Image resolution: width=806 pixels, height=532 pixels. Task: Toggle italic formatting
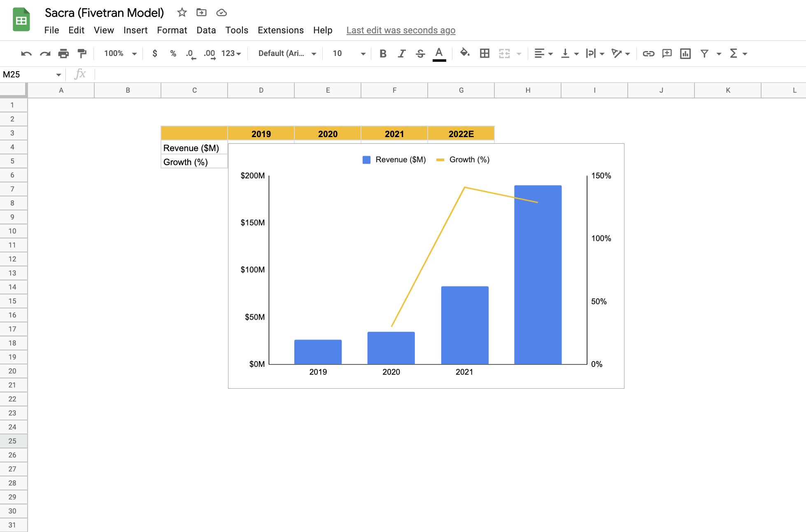(402, 54)
